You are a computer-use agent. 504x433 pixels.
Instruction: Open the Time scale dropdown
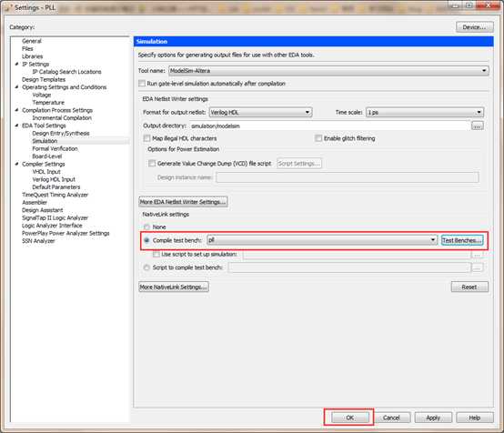click(425, 112)
